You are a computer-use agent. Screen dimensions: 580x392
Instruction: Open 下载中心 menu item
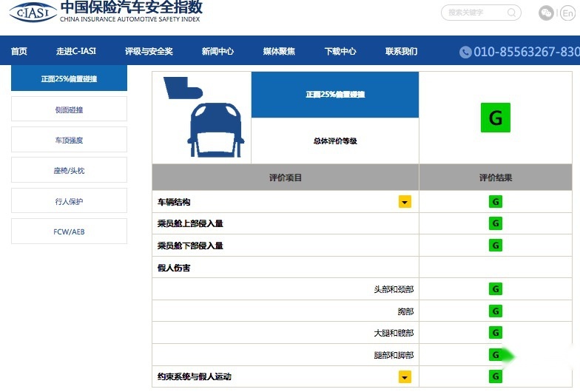pyautogui.click(x=340, y=52)
